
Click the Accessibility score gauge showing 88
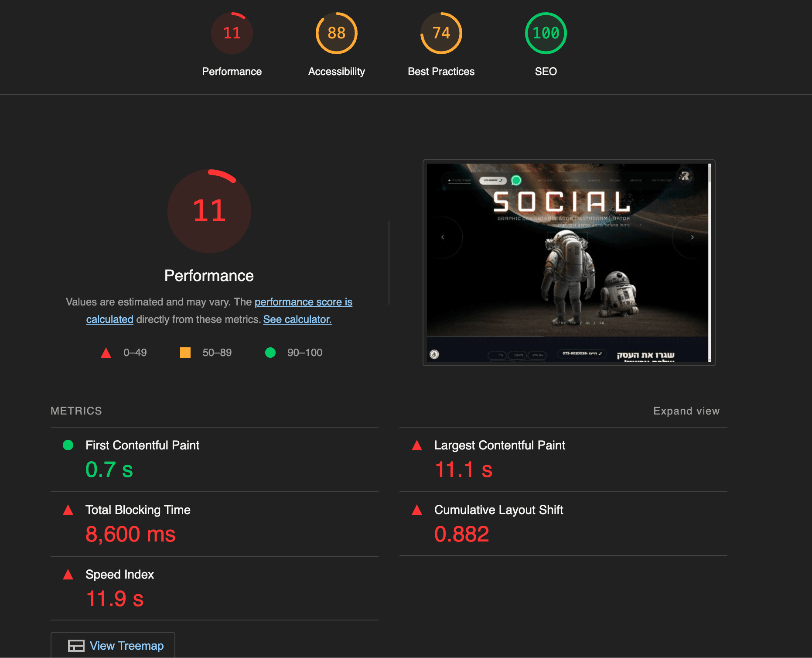336,33
